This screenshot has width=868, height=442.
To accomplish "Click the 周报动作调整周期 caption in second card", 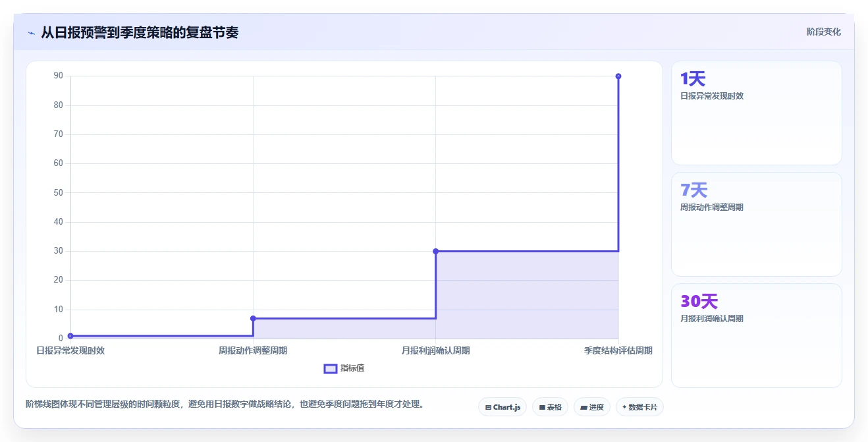I will [712, 207].
